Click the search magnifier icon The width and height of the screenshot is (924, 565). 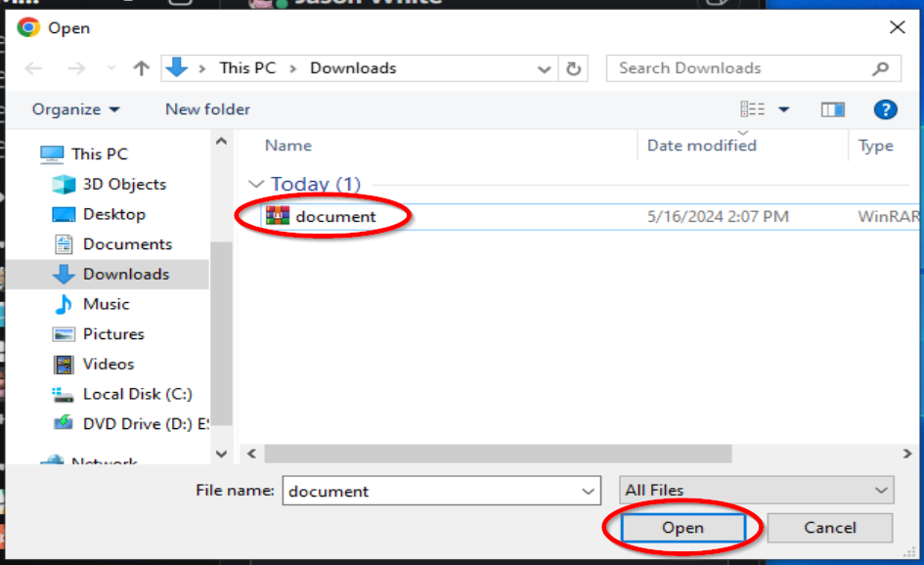(880, 68)
